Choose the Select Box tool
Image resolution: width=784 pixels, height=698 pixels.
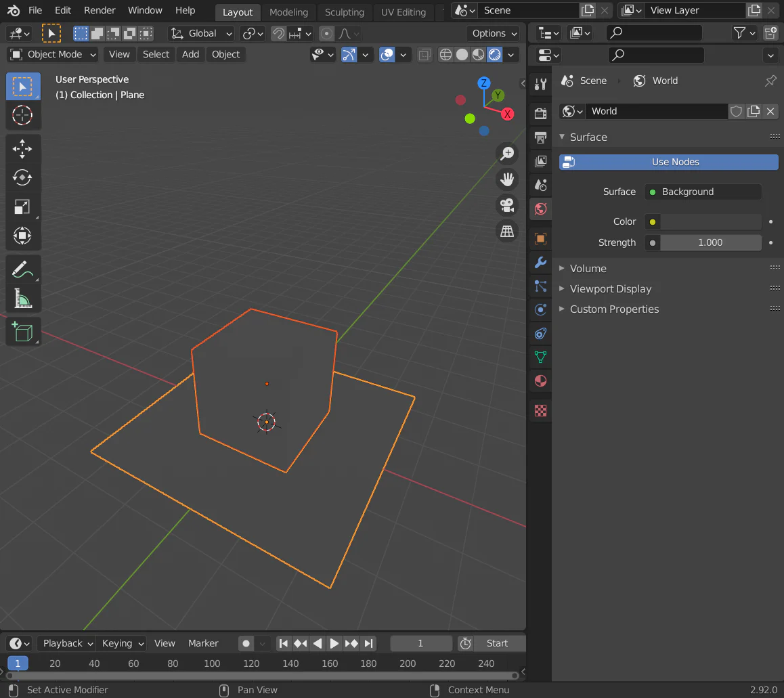coord(22,87)
